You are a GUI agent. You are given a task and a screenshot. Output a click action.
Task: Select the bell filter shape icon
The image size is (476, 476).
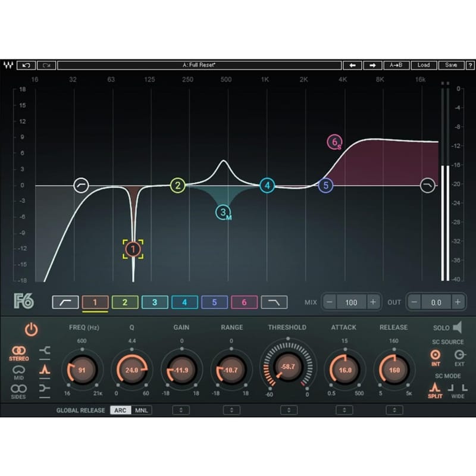[x=45, y=369]
